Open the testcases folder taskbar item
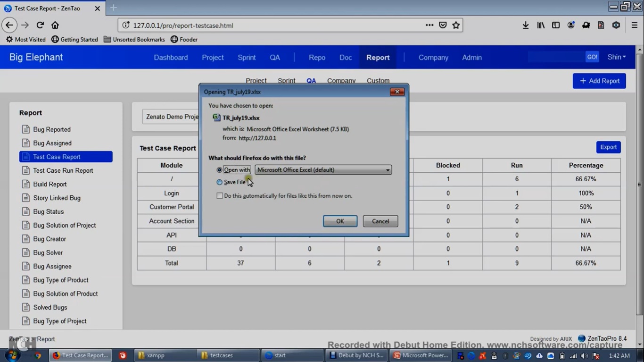644x362 pixels. tap(228, 355)
